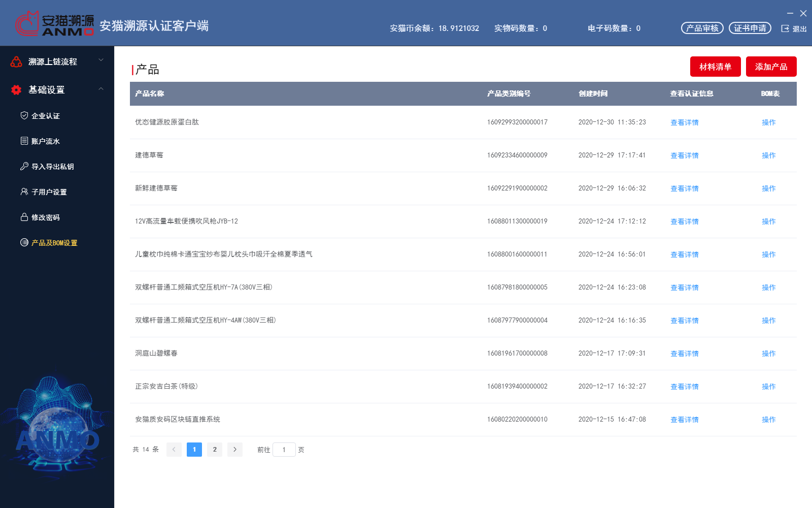Viewport: 812px width, 508px height.
Task: View 查看详情 for 建德草莓 (17:17:41)
Action: pos(685,155)
